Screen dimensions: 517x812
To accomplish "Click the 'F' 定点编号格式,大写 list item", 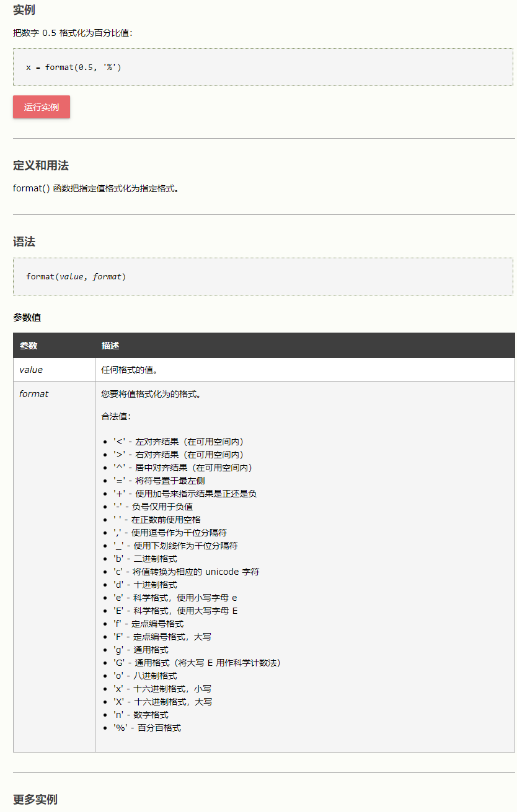I will [x=162, y=637].
